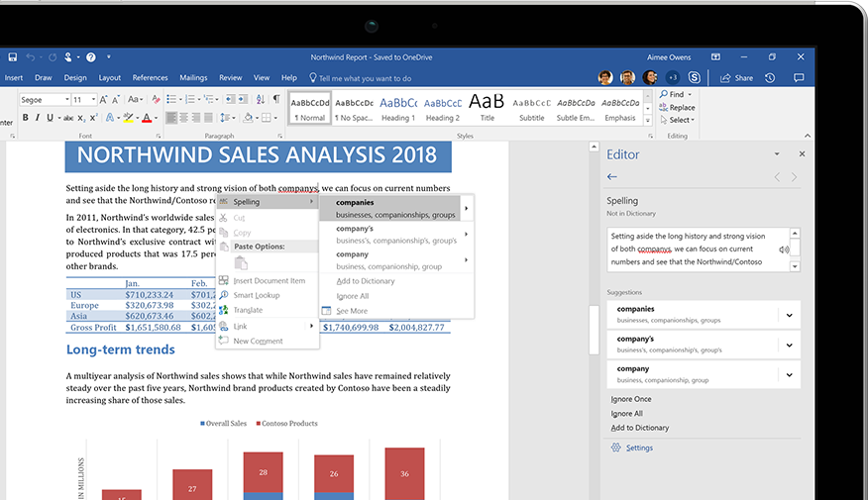
Task: Click the 'Tell me what you want to do' box
Action: pyautogui.click(x=365, y=77)
